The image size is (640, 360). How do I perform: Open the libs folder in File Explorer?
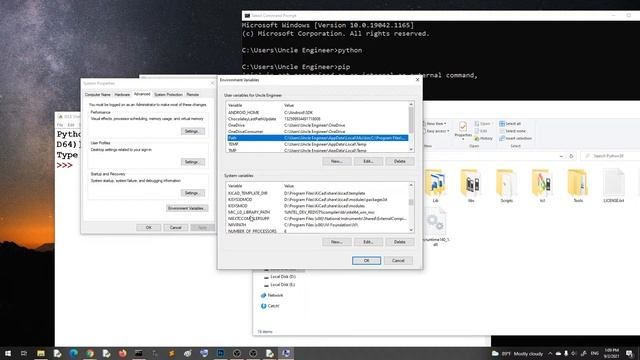coord(471,186)
